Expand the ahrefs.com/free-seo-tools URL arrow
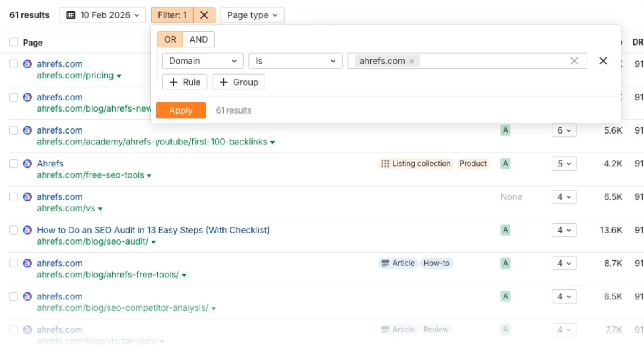Screen dimensions: 644x351 (149, 176)
